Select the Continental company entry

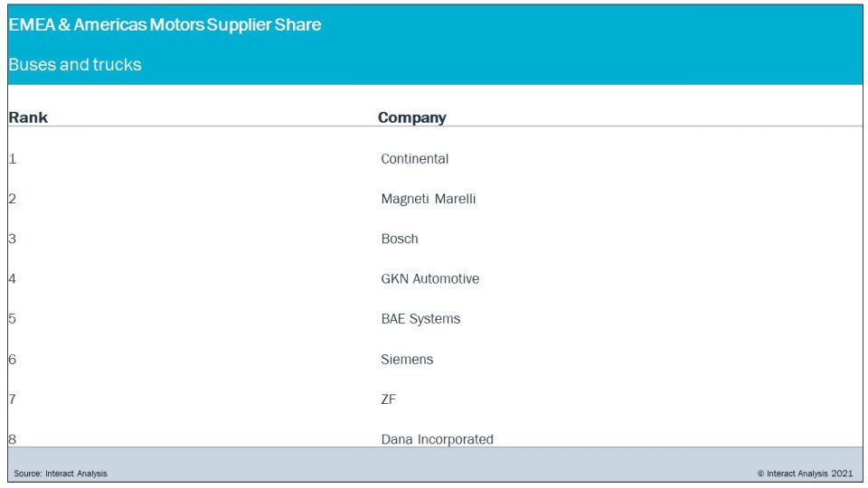click(414, 159)
